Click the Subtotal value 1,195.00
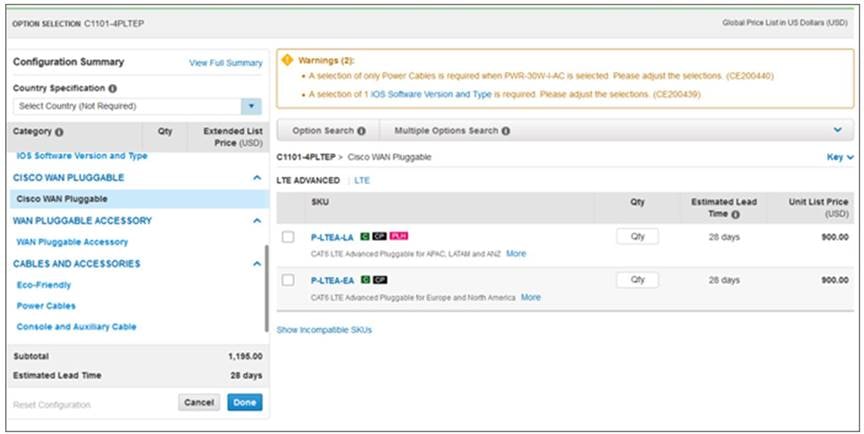864x434 pixels. tap(245, 356)
